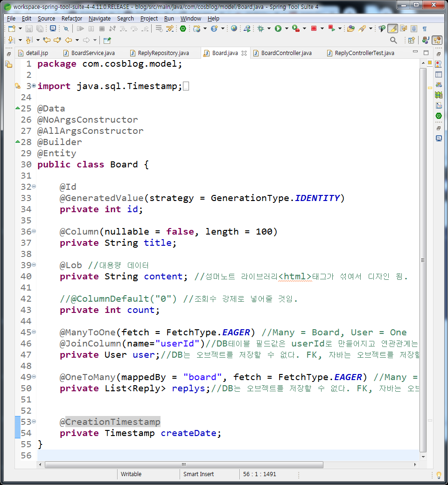Switch to the ReplyRepository.java tab

click(160, 53)
